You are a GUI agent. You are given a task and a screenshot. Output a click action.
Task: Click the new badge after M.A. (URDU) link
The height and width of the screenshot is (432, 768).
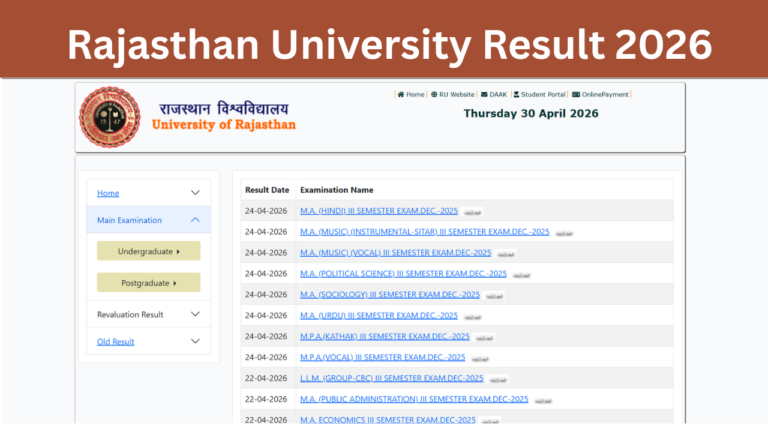[x=473, y=317]
